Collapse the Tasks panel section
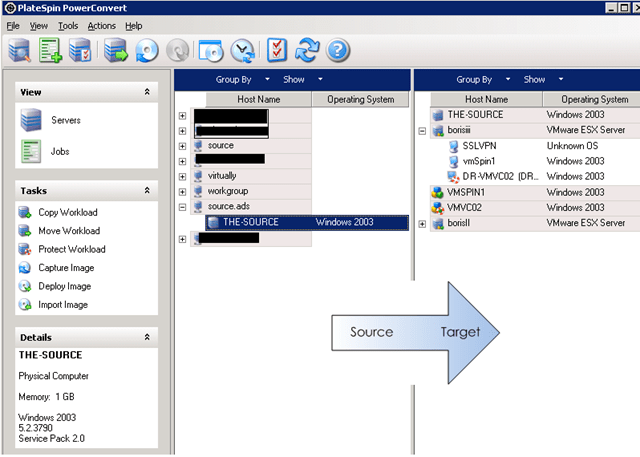The image size is (640, 457). click(148, 191)
